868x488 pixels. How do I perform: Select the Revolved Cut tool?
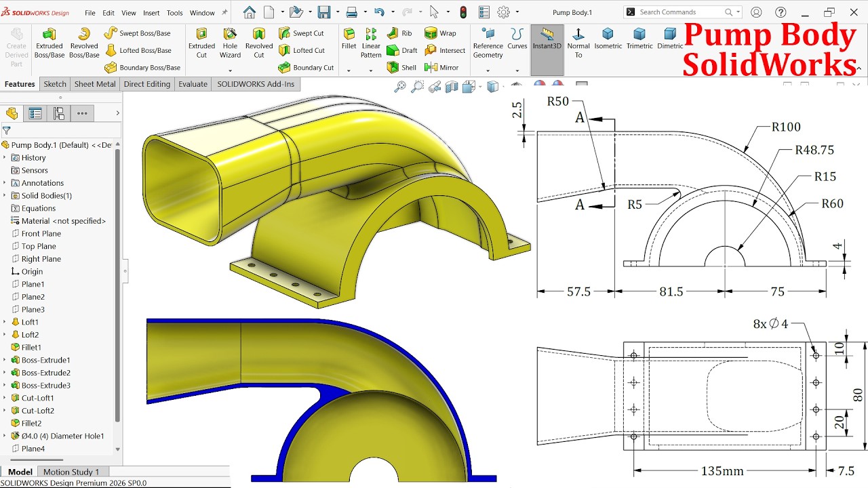tap(259, 43)
